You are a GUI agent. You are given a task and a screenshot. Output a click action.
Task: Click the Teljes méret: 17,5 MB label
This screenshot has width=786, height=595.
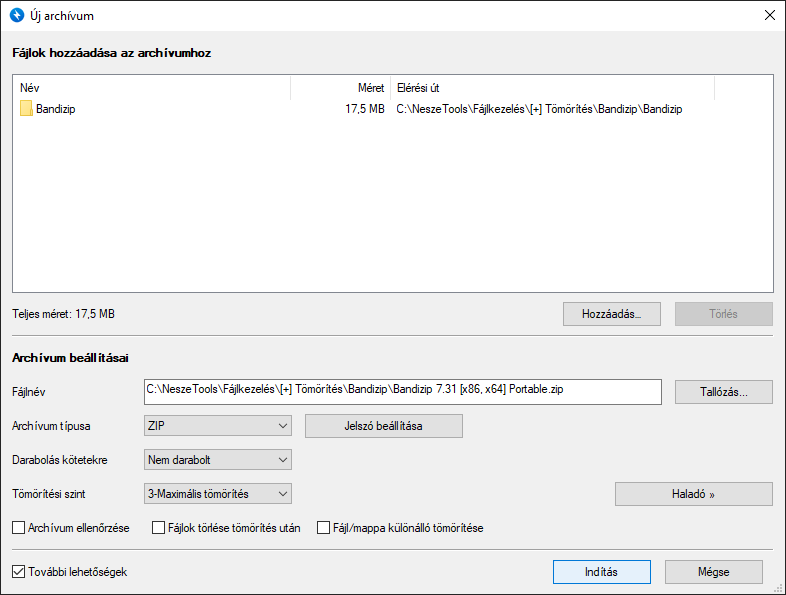64,314
